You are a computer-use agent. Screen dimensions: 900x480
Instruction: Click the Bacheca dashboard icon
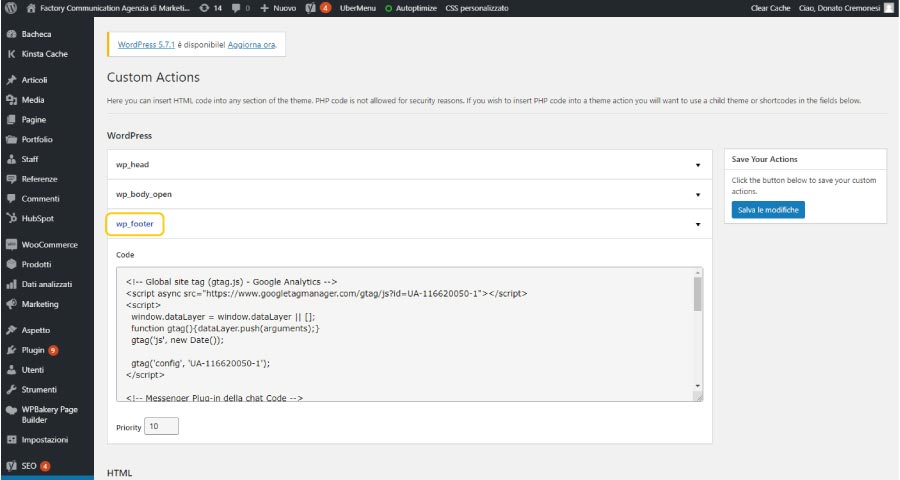click(11, 34)
